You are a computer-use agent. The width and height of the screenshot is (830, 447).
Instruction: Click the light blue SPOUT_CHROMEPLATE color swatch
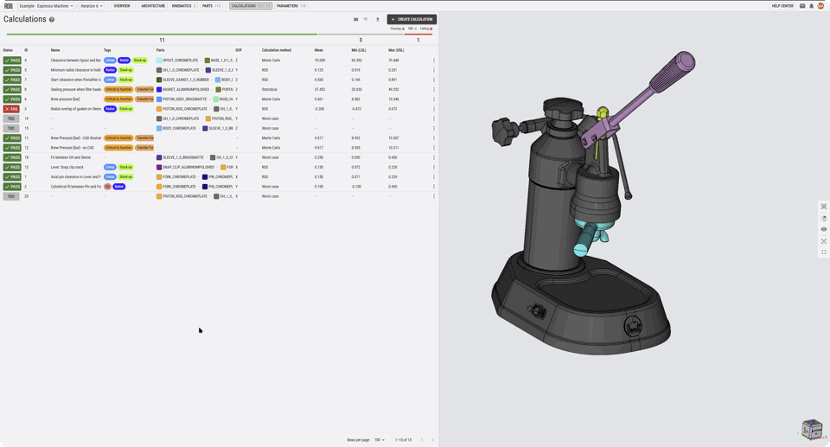tap(159, 60)
